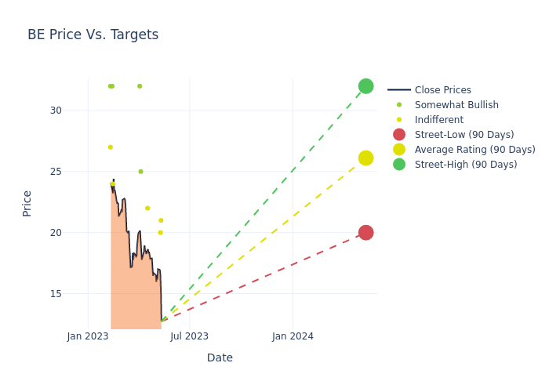Hide Street-High (90 Days) legend entry
The height and width of the screenshot is (392, 549).
pyautogui.click(x=465, y=165)
